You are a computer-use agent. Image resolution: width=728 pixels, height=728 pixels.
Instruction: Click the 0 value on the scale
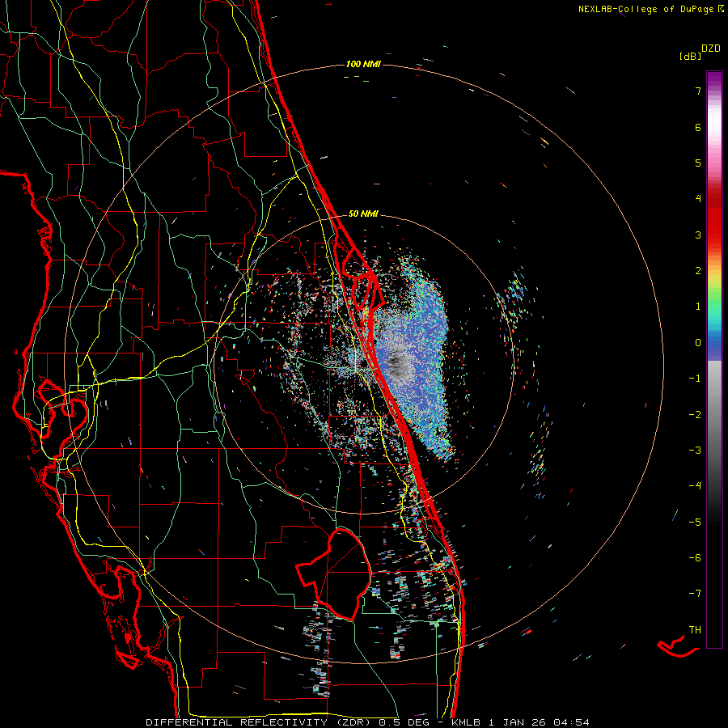pos(698,343)
